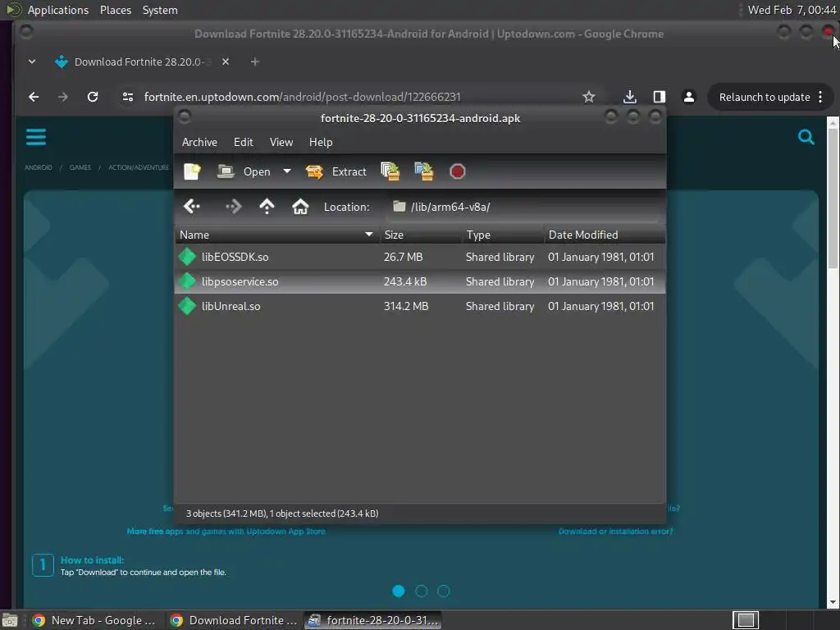
Task: Reload the Uptodown page in Chrome
Action: pos(93,97)
